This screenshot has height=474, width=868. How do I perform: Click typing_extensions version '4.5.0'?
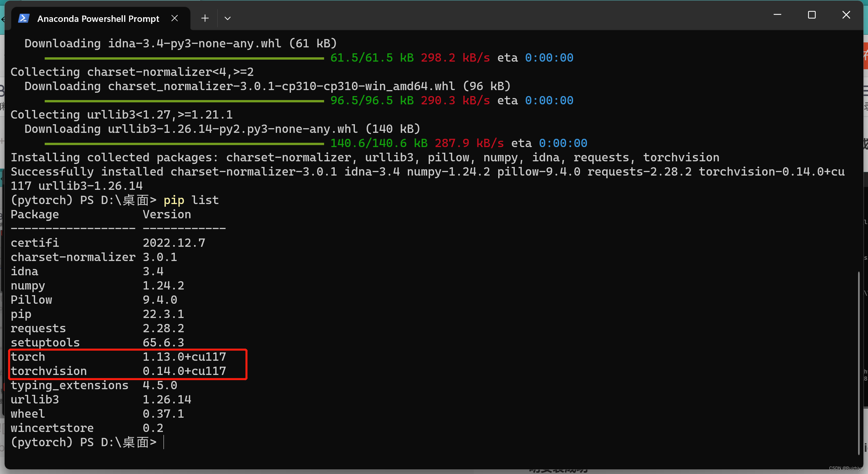[x=160, y=385]
